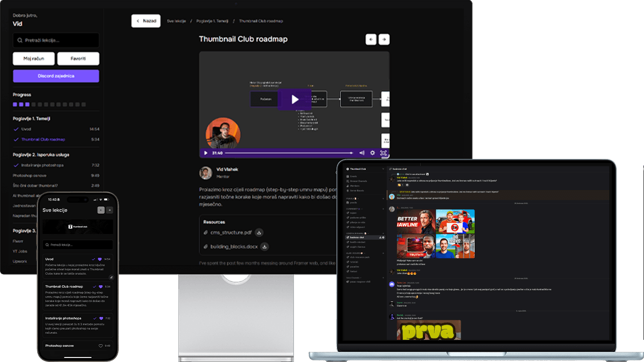Click the video progress bar

pyautogui.click(x=289, y=153)
